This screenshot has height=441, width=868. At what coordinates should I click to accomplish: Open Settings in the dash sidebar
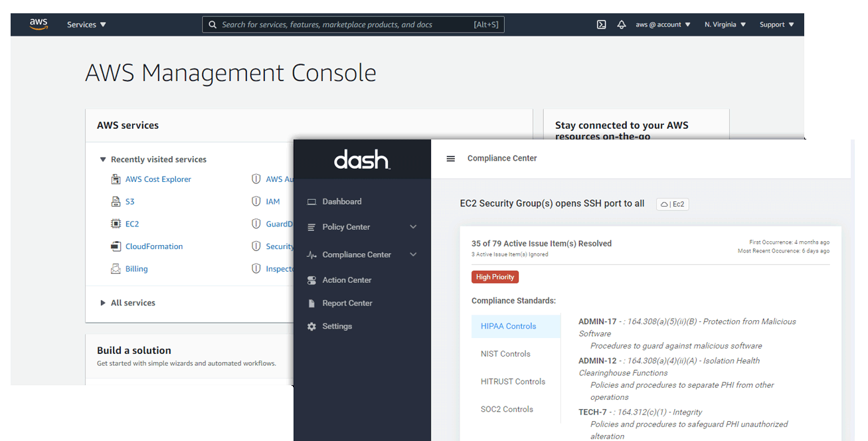coord(337,327)
